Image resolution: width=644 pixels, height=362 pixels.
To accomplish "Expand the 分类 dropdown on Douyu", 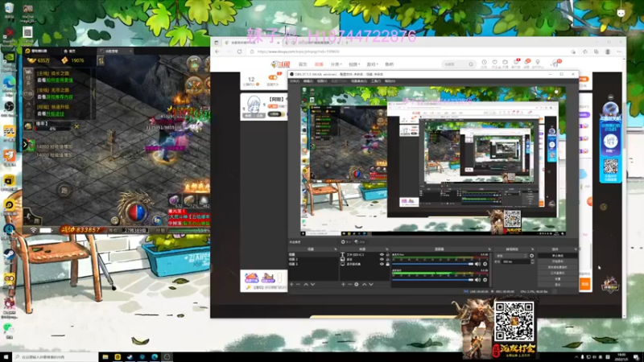I will pos(336,64).
